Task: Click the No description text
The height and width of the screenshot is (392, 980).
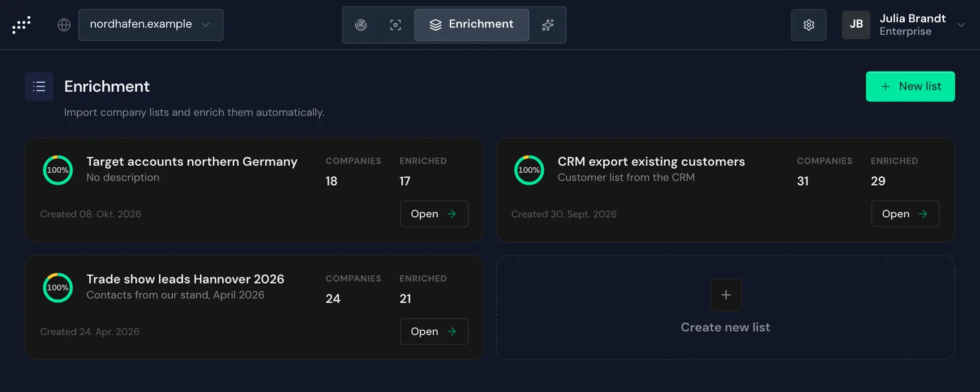Action: click(x=123, y=178)
